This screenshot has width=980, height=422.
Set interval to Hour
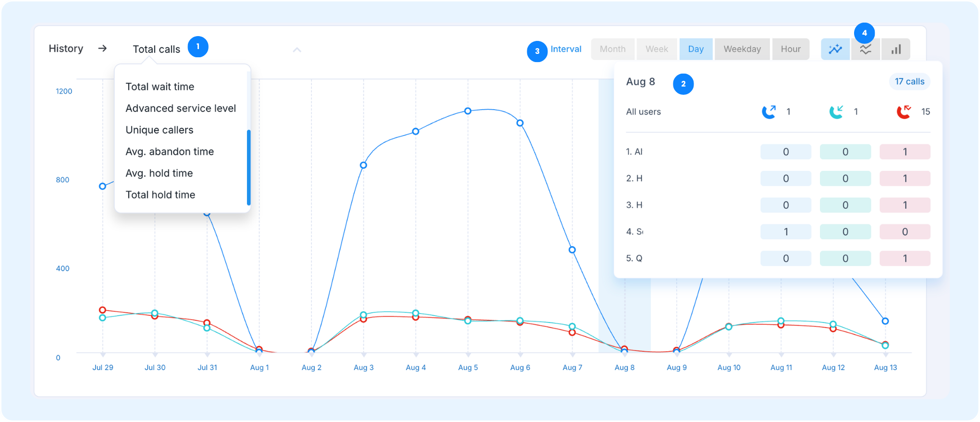coord(791,49)
